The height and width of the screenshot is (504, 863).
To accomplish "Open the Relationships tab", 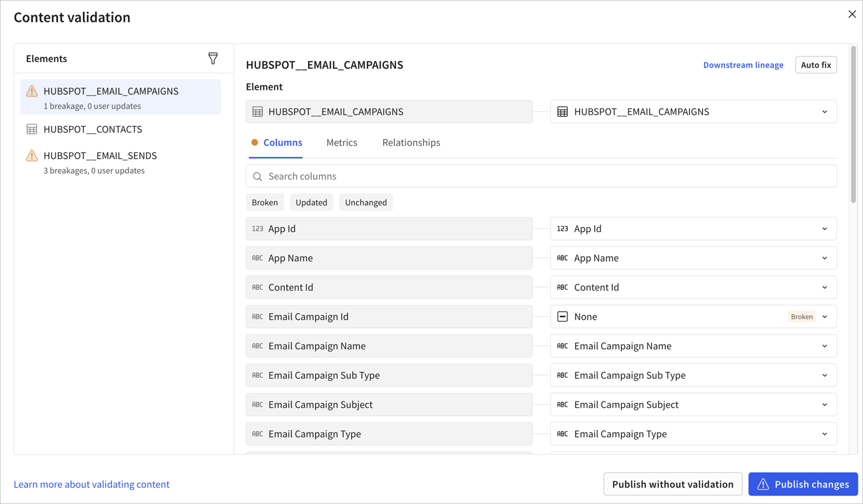I will (411, 142).
